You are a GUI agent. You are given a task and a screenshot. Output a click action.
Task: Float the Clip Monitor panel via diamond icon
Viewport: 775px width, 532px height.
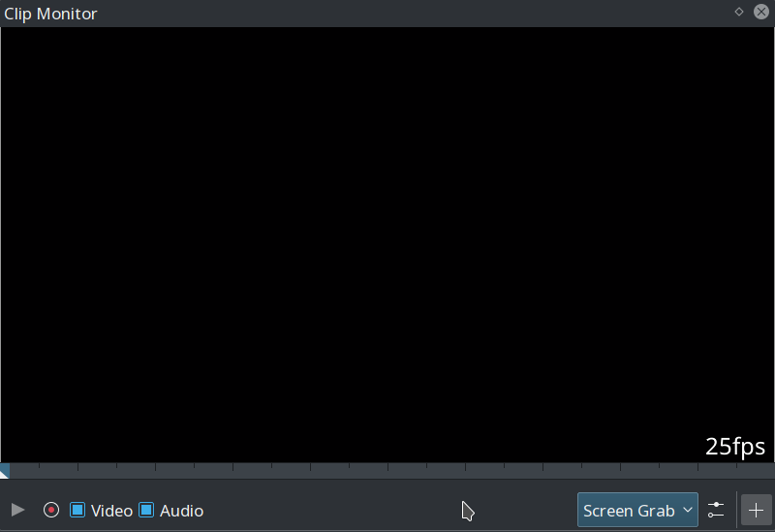pyautogui.click(x=739, y=12)
